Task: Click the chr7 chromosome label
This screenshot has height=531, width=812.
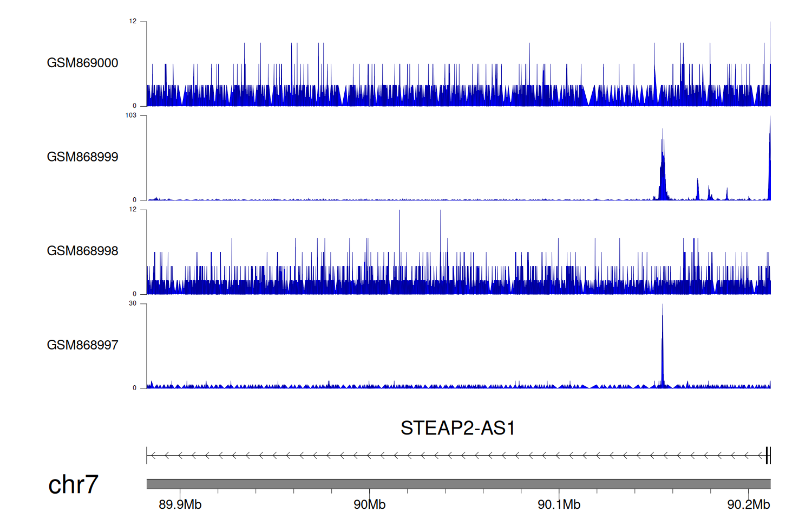Action: point(73,484)
